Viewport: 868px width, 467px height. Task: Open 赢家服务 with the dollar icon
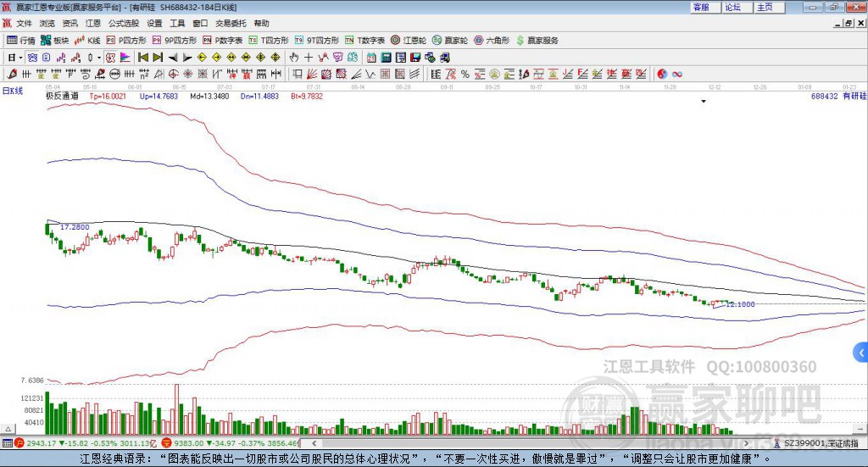[x=537, y=41]
